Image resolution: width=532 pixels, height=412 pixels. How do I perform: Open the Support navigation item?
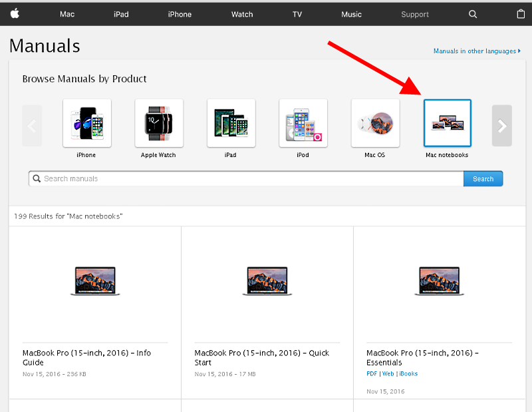click(x=414, y=14)
